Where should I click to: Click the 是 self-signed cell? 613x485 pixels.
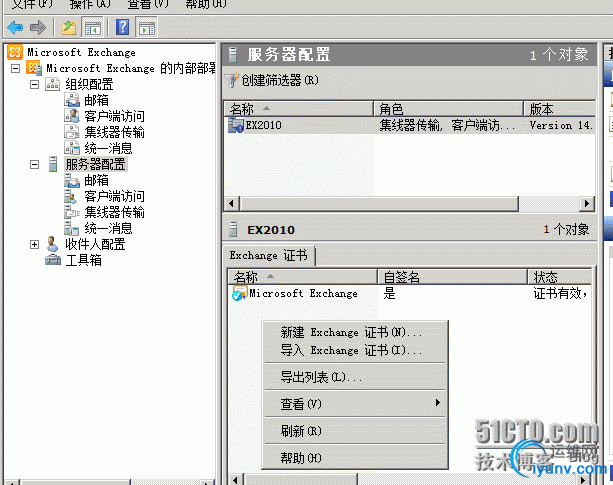coord(389,293)
